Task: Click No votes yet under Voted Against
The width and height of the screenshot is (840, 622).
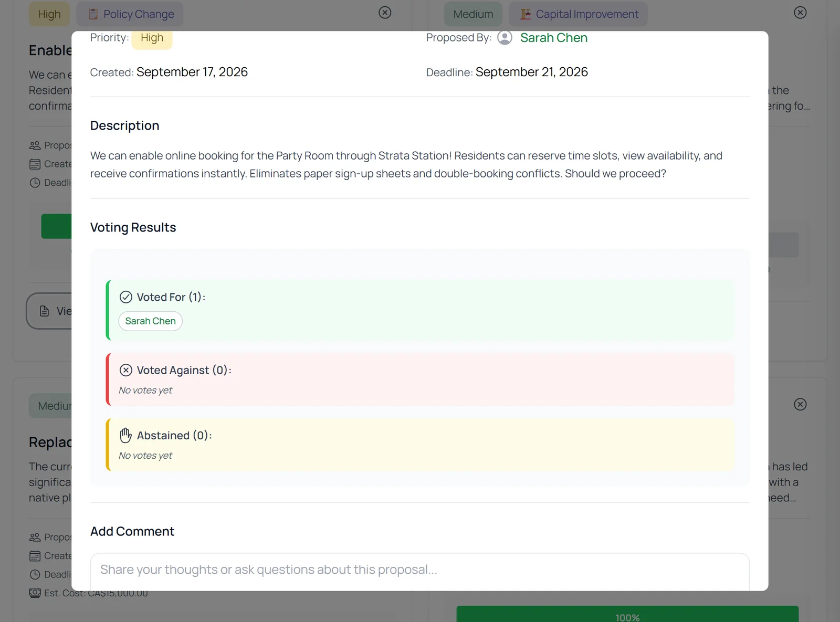Action: click(x=145, y=390)
